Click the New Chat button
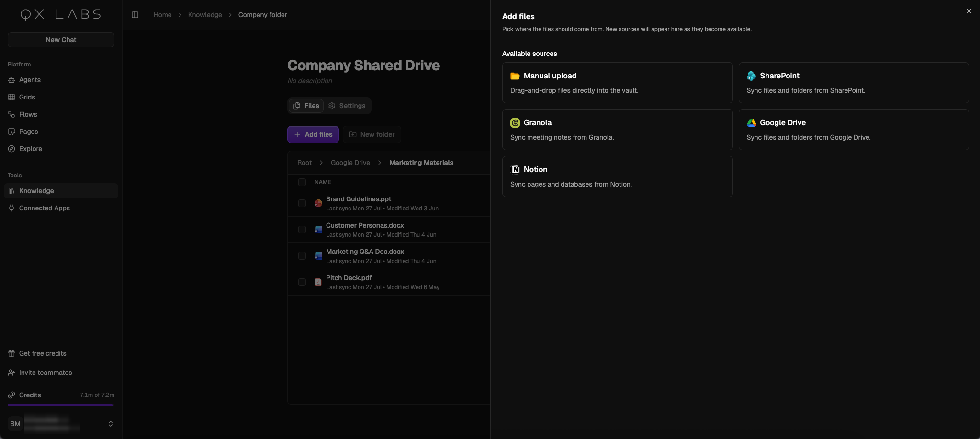 click(x=61, y=40)
